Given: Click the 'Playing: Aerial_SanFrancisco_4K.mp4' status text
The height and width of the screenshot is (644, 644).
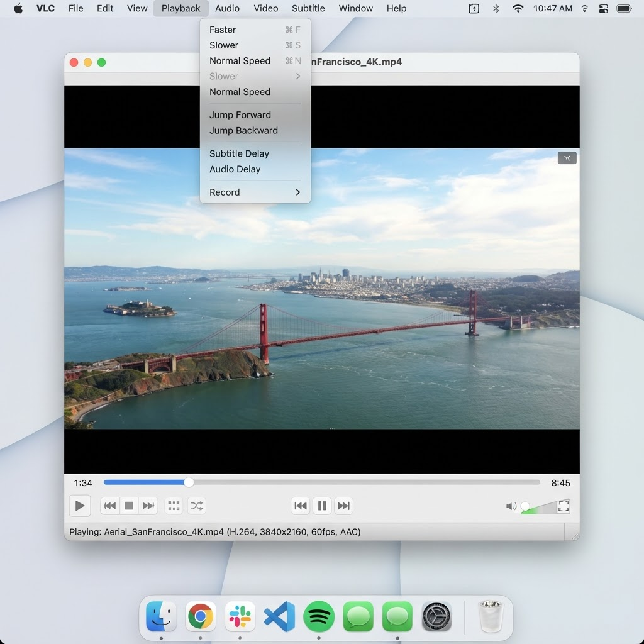Looking at the screenshot, I should (215, 532).
